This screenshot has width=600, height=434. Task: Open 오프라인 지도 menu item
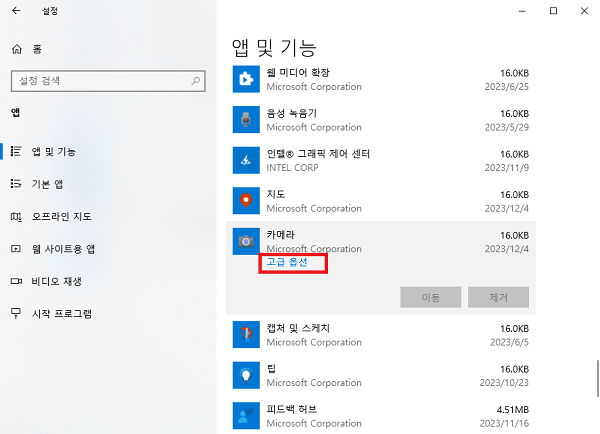point(62,217)
